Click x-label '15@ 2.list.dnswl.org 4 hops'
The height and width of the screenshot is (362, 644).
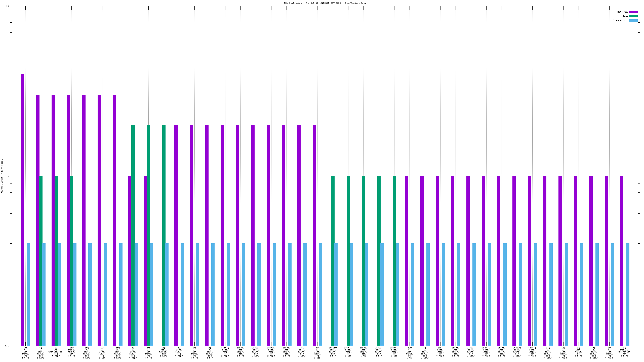tap(117, 353)
